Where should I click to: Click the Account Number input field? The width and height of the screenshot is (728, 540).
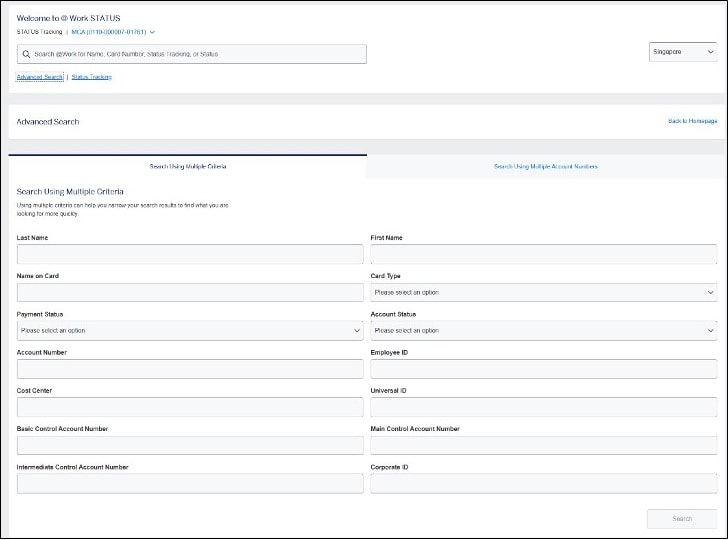coord(190,369)
